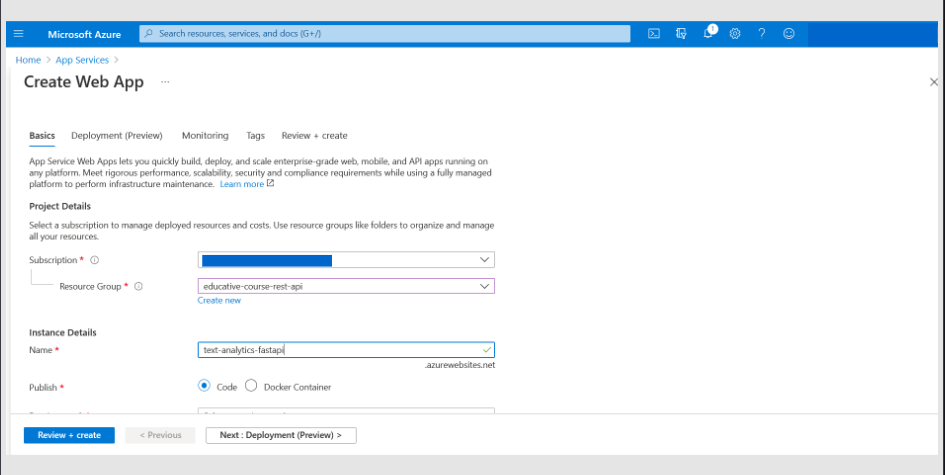Select the Code publish option
Screen dimensions: 945x475
[x=204, y=386]
